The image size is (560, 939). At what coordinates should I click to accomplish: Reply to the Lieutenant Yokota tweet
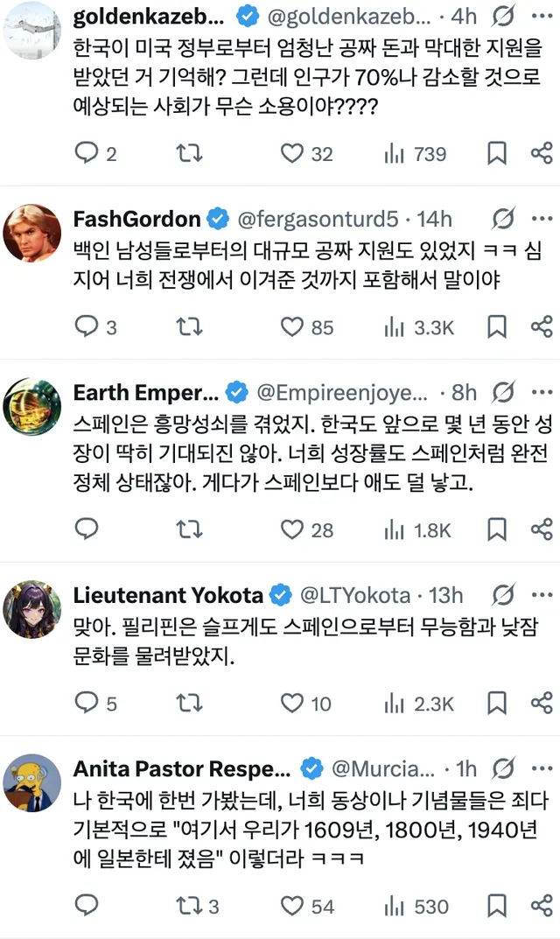pos(86,703)
